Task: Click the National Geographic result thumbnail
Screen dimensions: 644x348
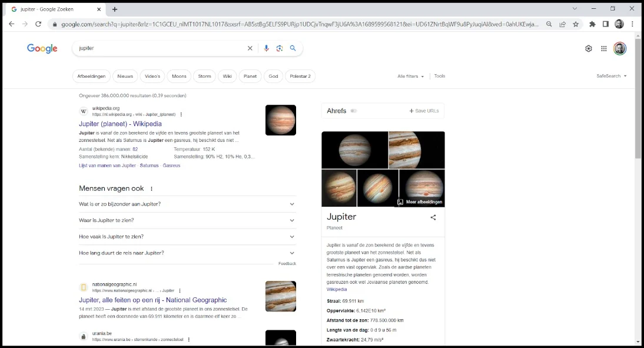Action: tap(281, 296)
